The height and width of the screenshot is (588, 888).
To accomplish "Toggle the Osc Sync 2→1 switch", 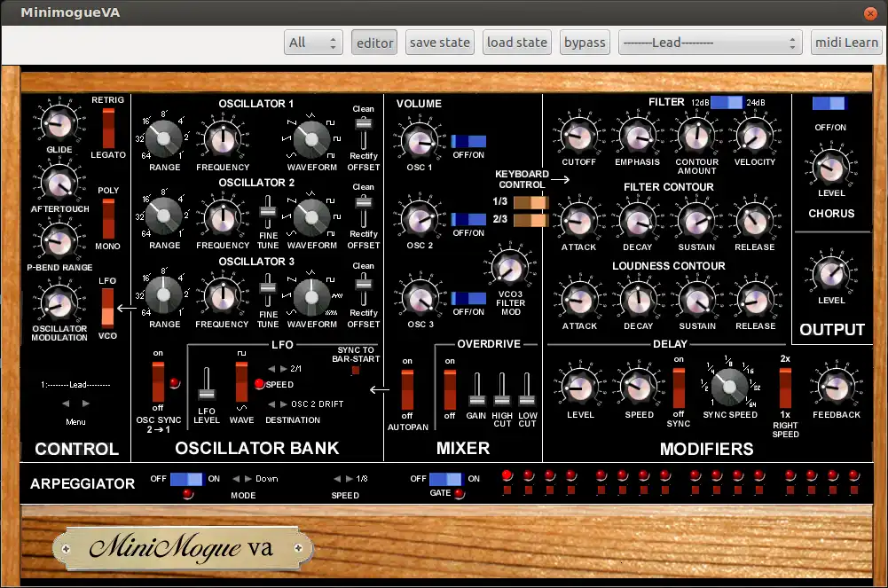I will tap(158, 381).
